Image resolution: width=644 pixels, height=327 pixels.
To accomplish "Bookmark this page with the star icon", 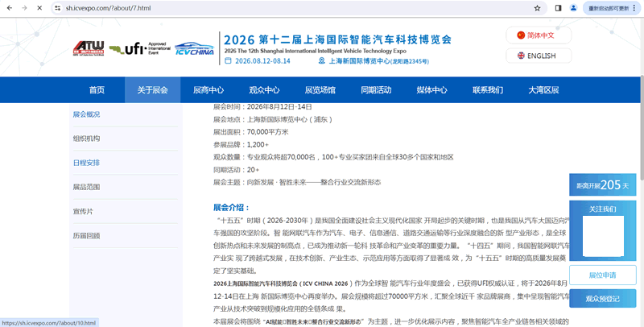I will pos(537,7).
